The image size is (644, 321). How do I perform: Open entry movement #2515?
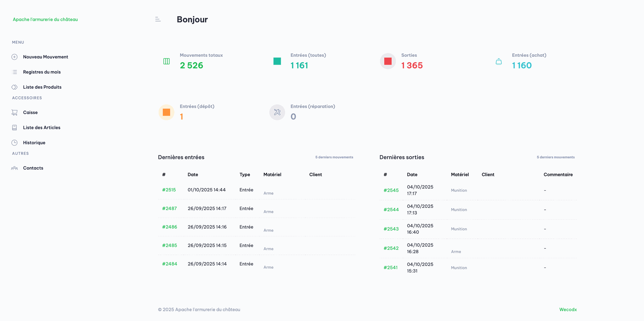pyautogui.click(x=169, y=190)
